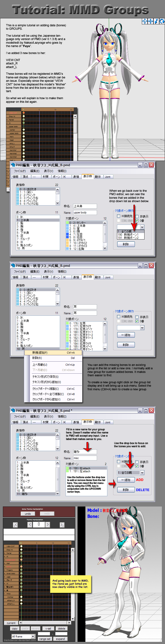Click the four-way rotate view icon
This screenshot has width=165, height=644.
click(x=145, y=21)
